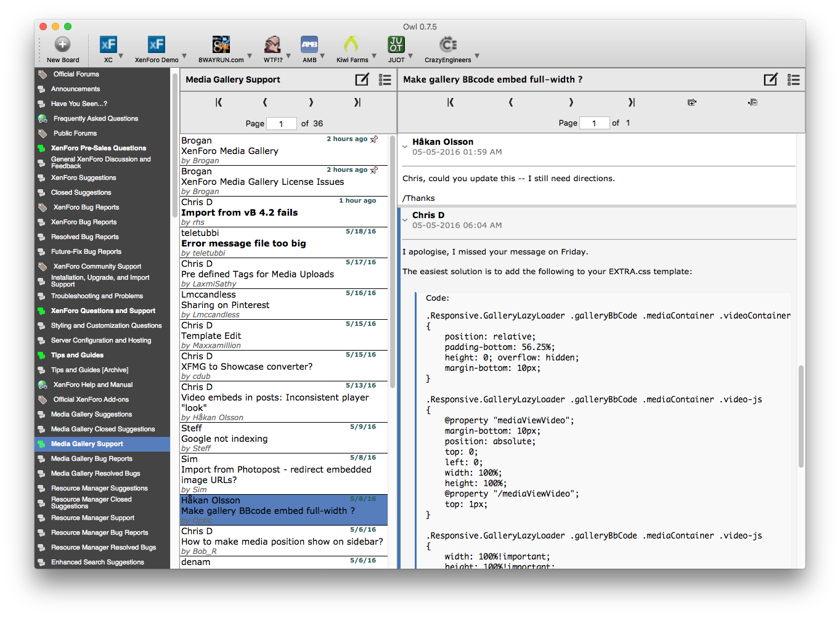Go to next page of thread list
The width and height of the screenshot is (840, 618).
click(x=311, y=102)
